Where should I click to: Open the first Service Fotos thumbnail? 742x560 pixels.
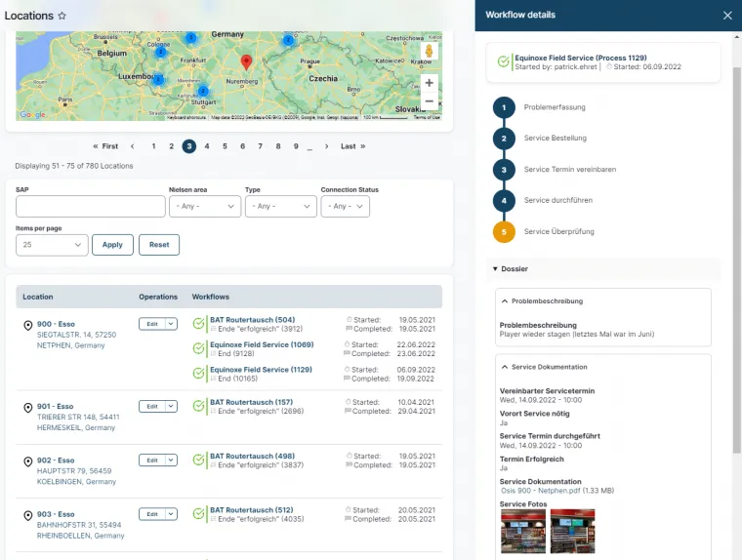point(523,531)
